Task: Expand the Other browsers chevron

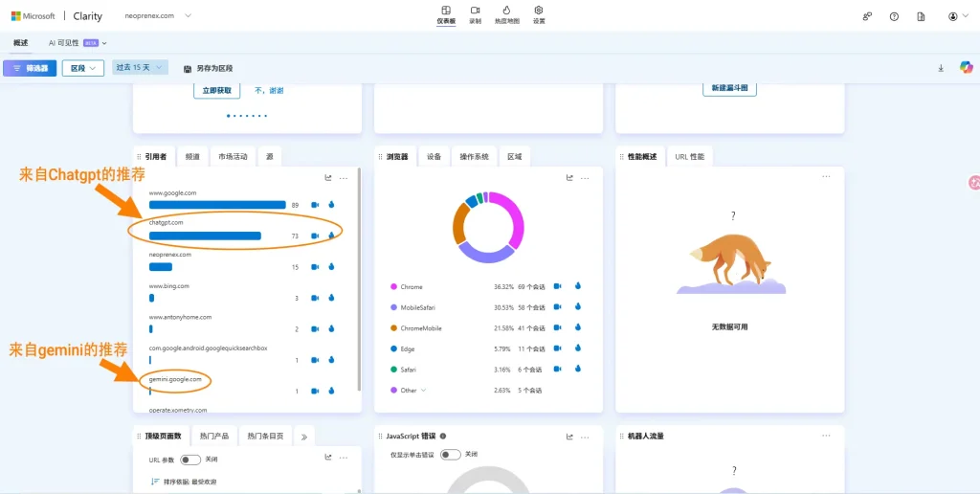Action: [423, 391]
